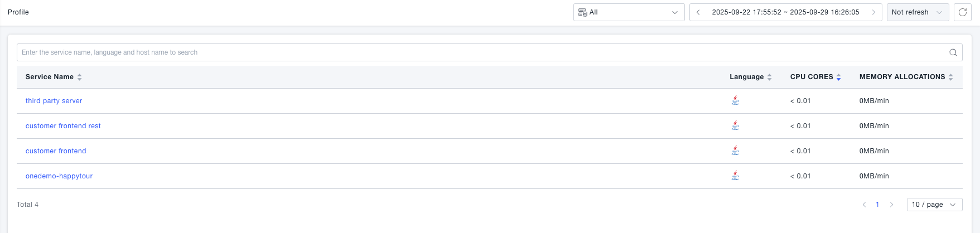Click the refresh icon button

coord(963,12)
